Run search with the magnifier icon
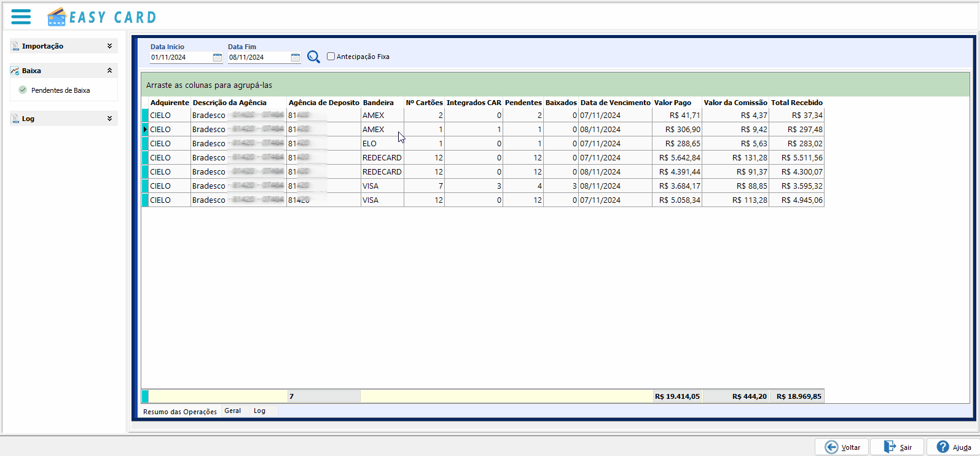 (x=313, y=57)
